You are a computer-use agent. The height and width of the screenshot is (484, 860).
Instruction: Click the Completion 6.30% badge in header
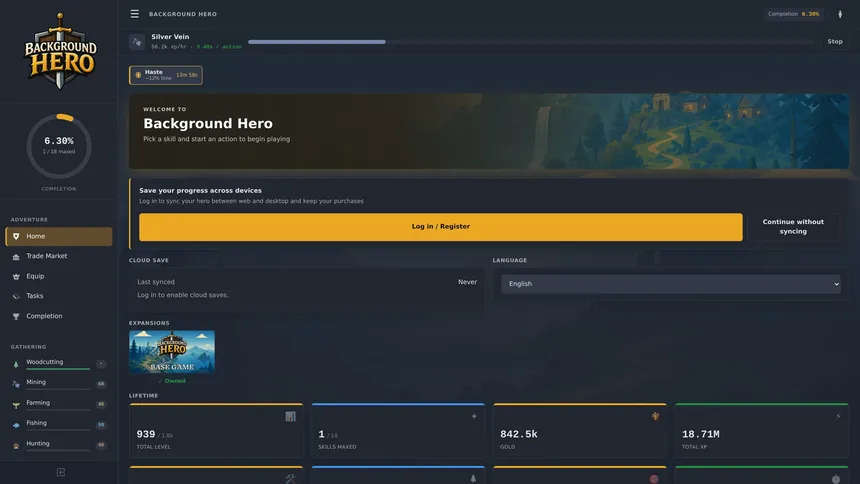pos(793,14)
